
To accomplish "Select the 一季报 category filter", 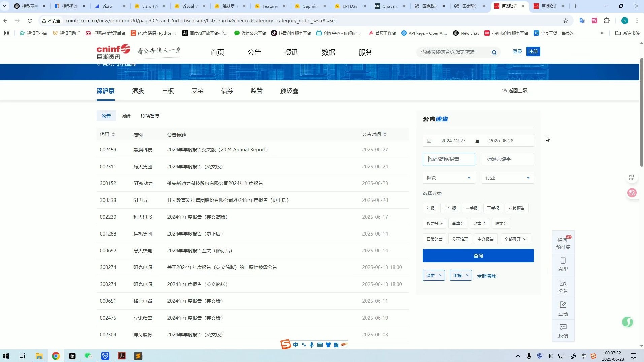I will [x=471, y=208].
